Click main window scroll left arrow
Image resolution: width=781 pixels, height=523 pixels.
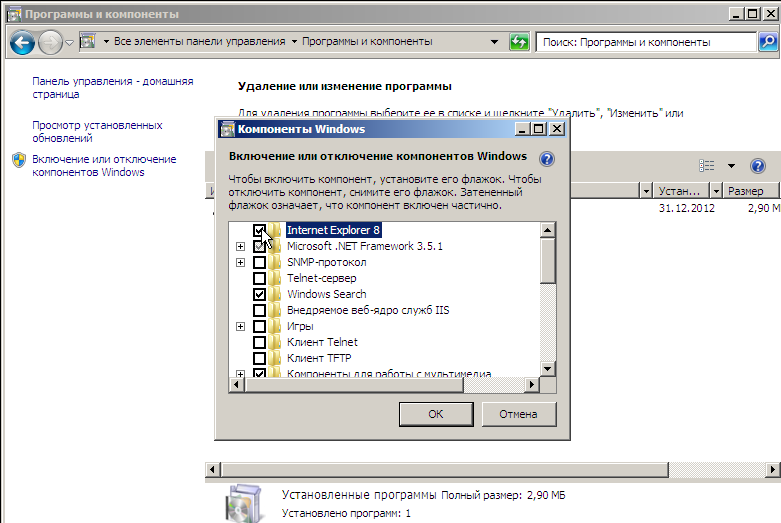pyautogui.click(x=213, y=469)
